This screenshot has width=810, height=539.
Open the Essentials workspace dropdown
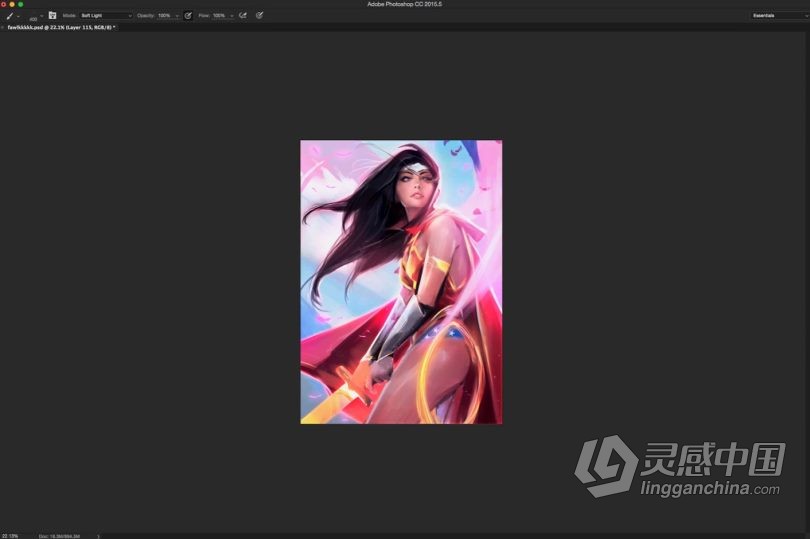click(780, 16)
